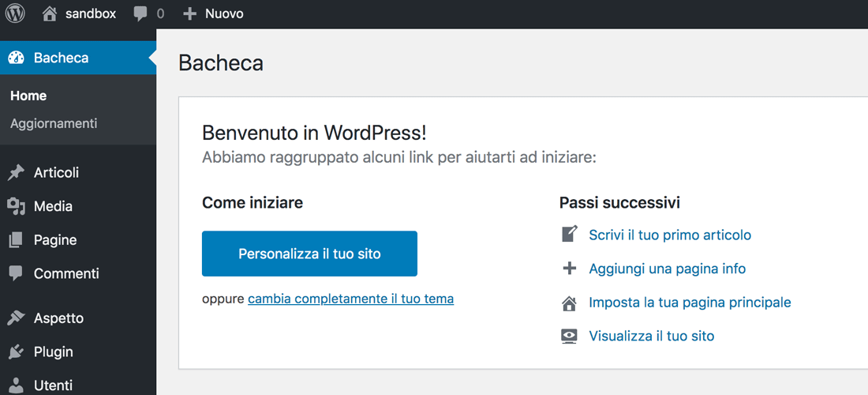
Task: Click the comments bubble icon in admin bar
Action: [140, 14]
